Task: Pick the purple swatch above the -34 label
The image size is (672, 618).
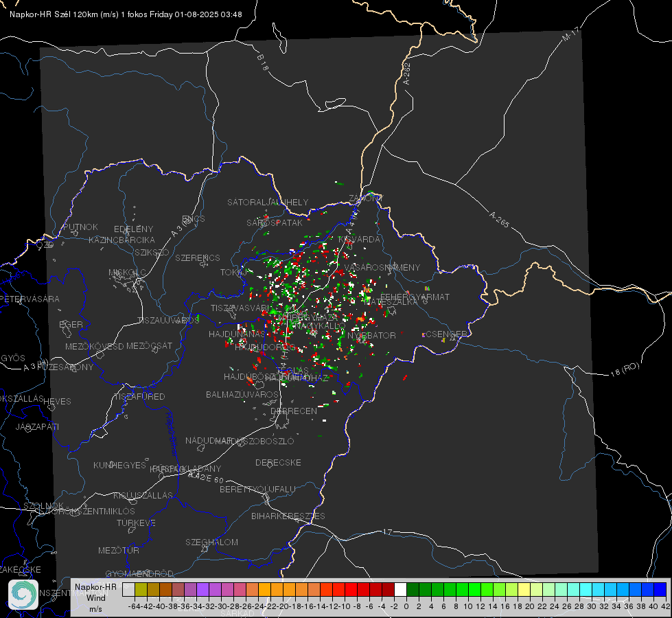Action: (202, 589)
